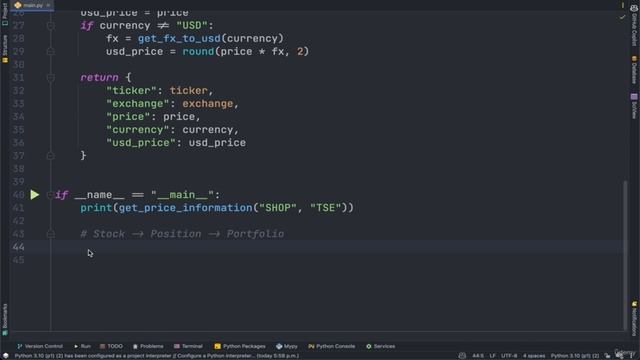Screen dimensions: 640x360
Task: Click the lock icon in the status bar
Action: (x=607, y=356)
